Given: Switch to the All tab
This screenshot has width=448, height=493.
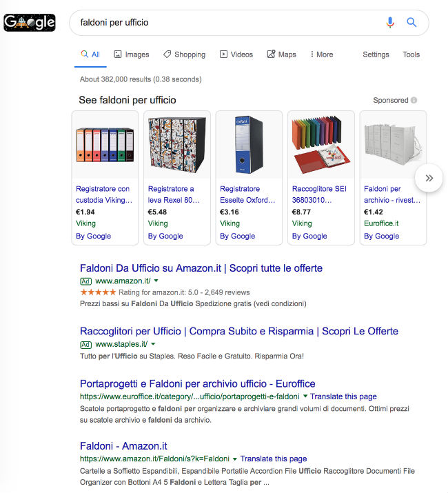Looking at the screenshot, I should [x=90, y=54].
